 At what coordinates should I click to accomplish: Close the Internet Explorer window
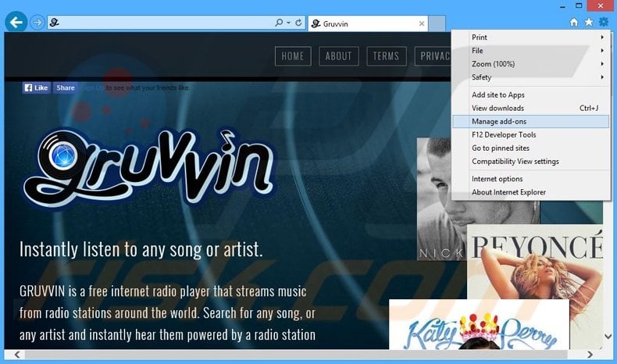tap(601, 6)
